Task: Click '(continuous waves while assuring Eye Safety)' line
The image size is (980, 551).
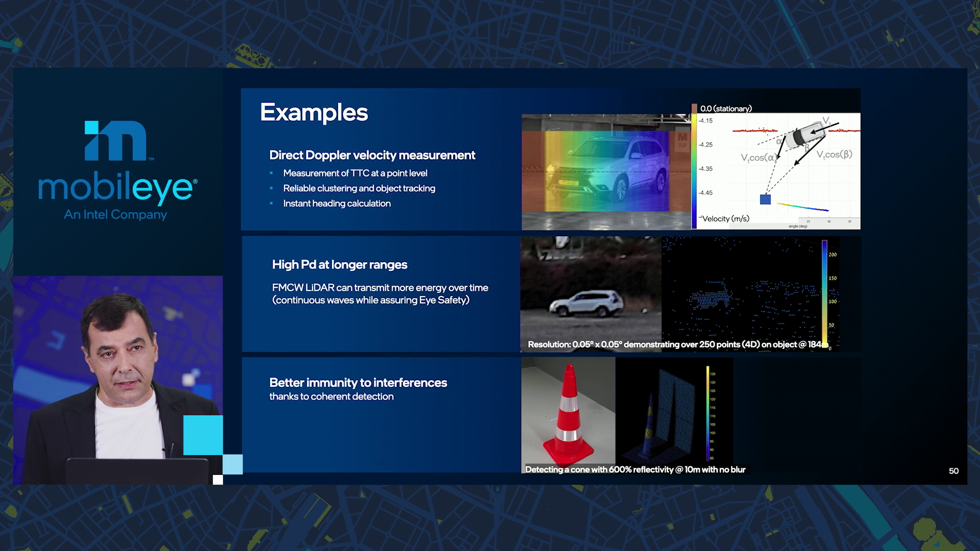Action: coord(371,300)
